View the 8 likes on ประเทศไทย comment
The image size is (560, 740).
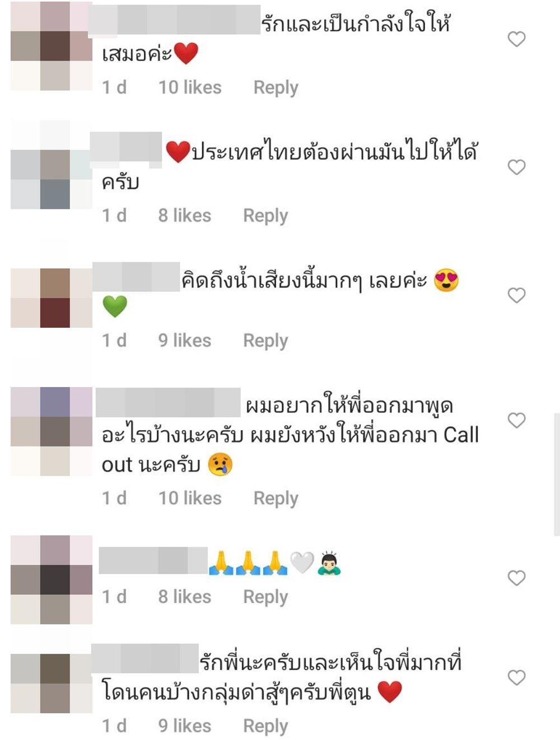184,216
